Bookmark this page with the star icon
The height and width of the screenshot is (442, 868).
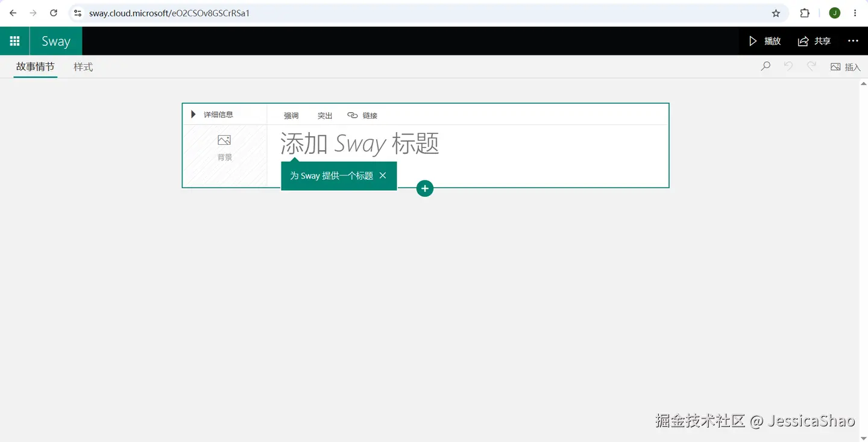coord(776,13)
